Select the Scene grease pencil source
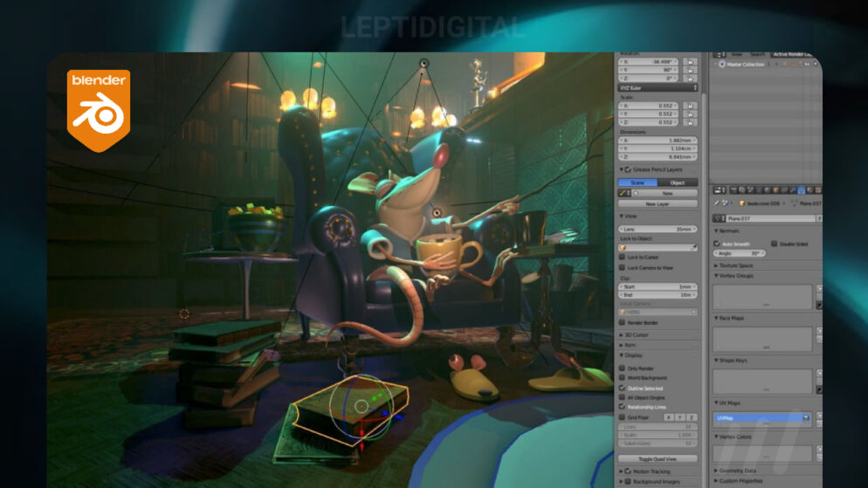This screenshot has height=488, width=868. 637,182
